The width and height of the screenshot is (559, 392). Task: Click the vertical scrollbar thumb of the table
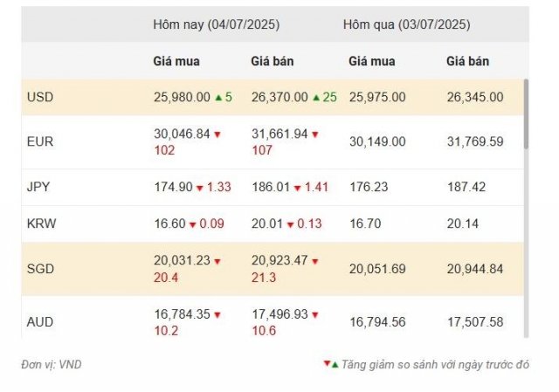526,114
